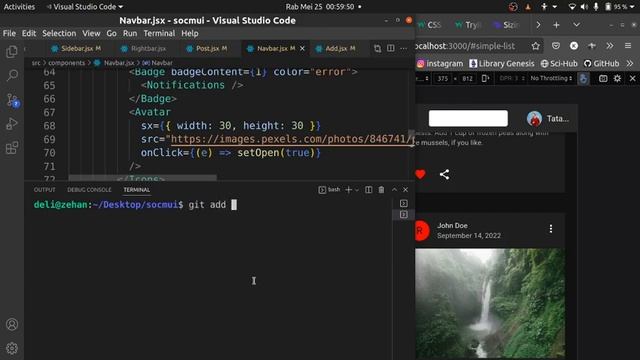Open the pexels image URL in code
This screenshot has width=640, height=360.
pos(293,139)
